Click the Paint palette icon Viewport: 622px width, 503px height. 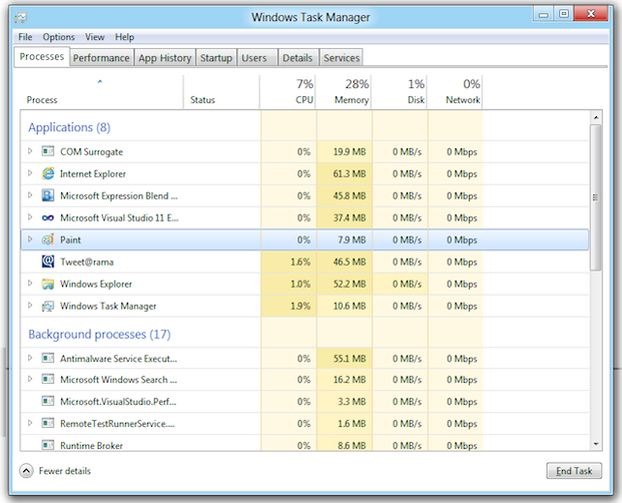[48, 239]
